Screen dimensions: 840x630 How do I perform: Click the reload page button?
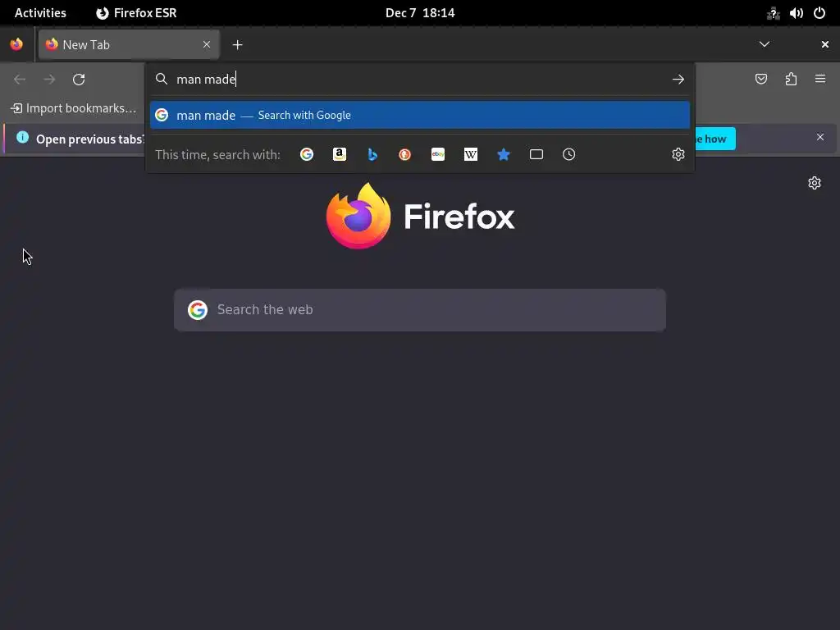[79, 80]
